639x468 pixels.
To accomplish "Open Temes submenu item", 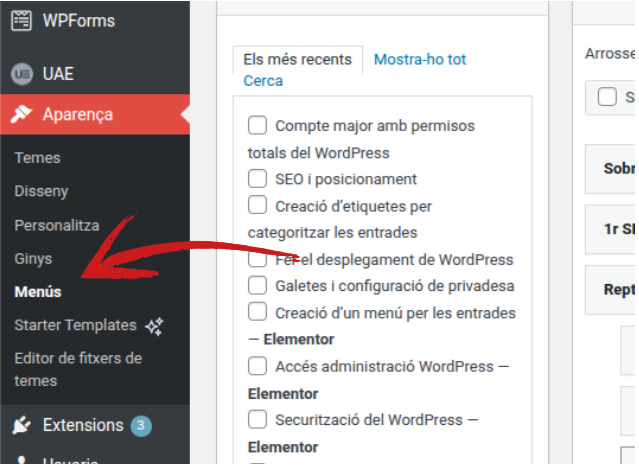I will pos(37,158).
